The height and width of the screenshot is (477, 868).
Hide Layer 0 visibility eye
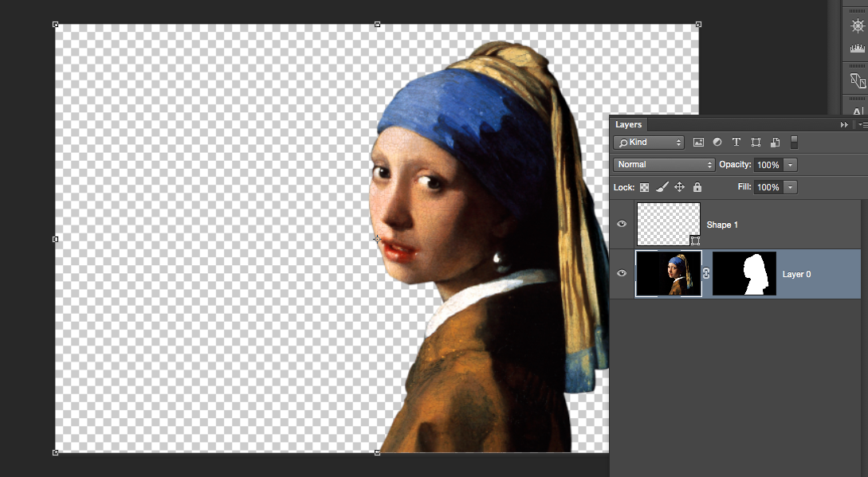[622, 273]
